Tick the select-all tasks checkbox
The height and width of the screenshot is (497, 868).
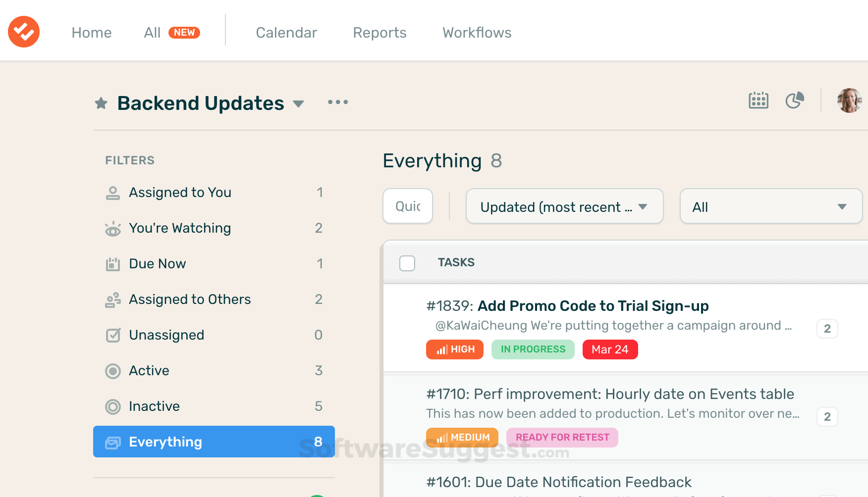[x=407, y=263]
